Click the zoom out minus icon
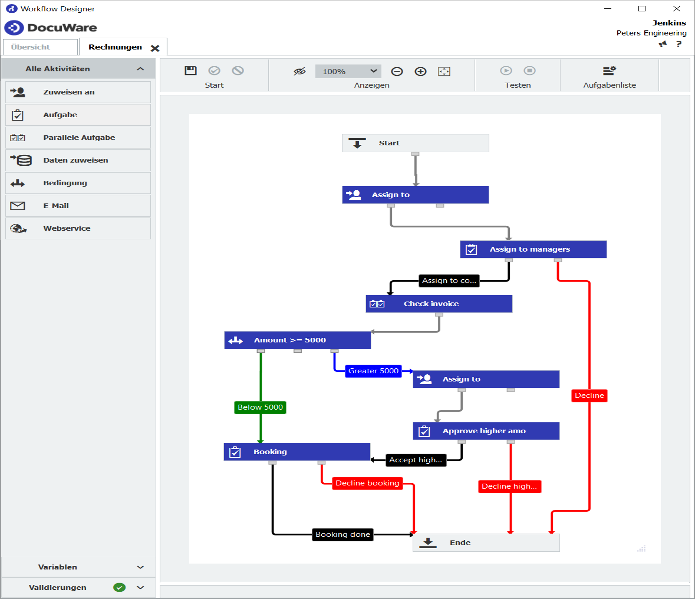Image resolution: width=696 pixels, height=600 pixels. click(397, 71)
